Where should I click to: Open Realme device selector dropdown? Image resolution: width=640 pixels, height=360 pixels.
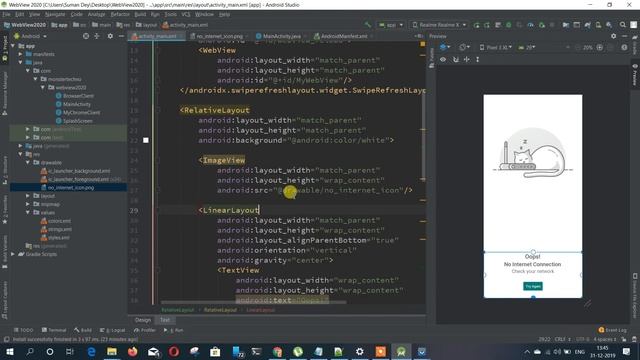439,25
